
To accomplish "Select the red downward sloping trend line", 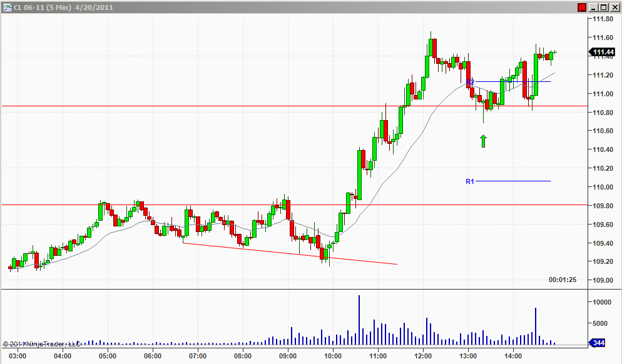I will [290, 253].
